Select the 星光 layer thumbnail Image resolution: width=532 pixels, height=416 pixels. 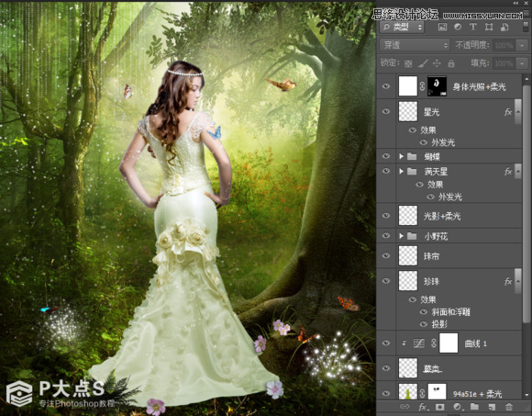click(408, 112)
